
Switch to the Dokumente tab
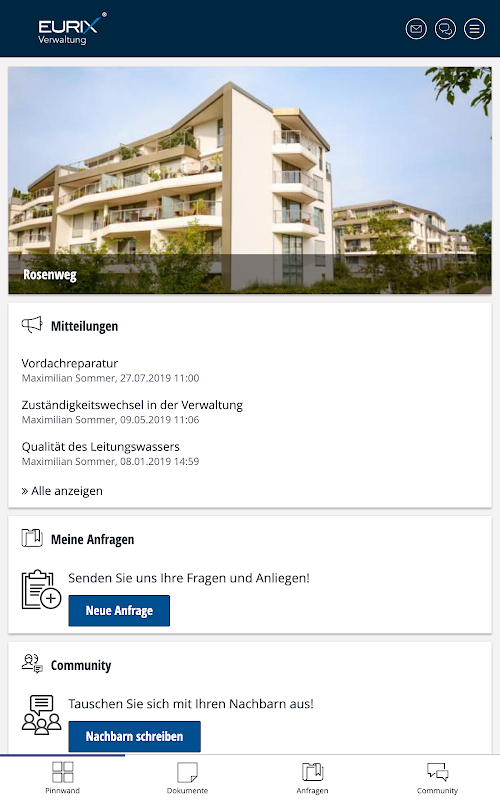[187, 778]
